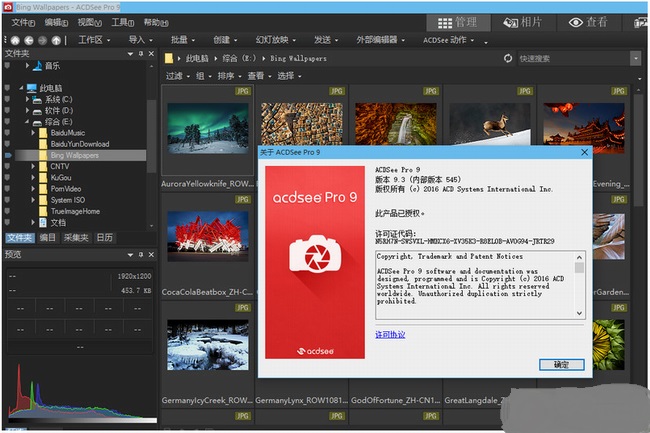Switch to the 日历 (Calendar) tab
650x433 pixels.
pos(104,238)
